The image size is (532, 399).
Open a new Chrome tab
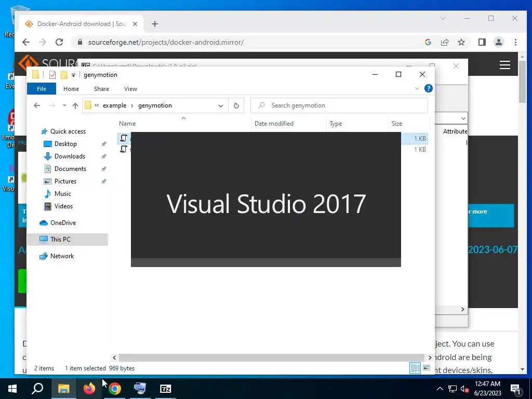click(x=155, y=24)
